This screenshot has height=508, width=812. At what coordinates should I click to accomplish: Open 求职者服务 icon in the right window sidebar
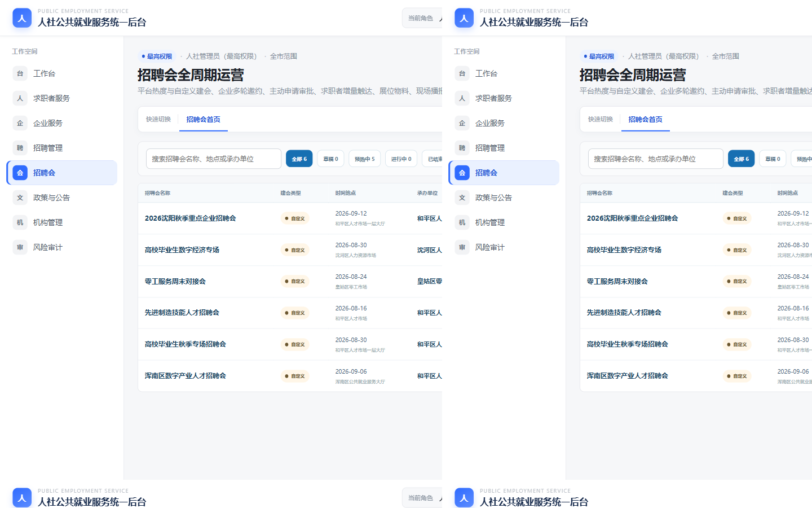pos(462,98)
